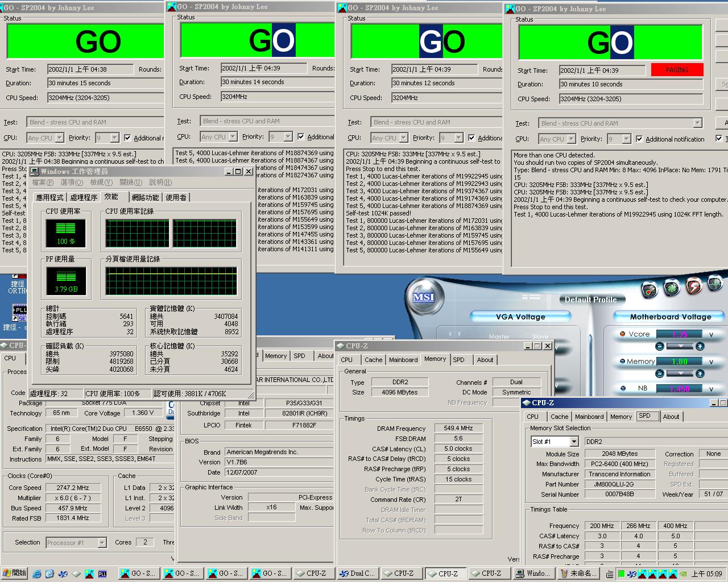Click Part Number value JM800QLU-2G

(x=619, y=484)
